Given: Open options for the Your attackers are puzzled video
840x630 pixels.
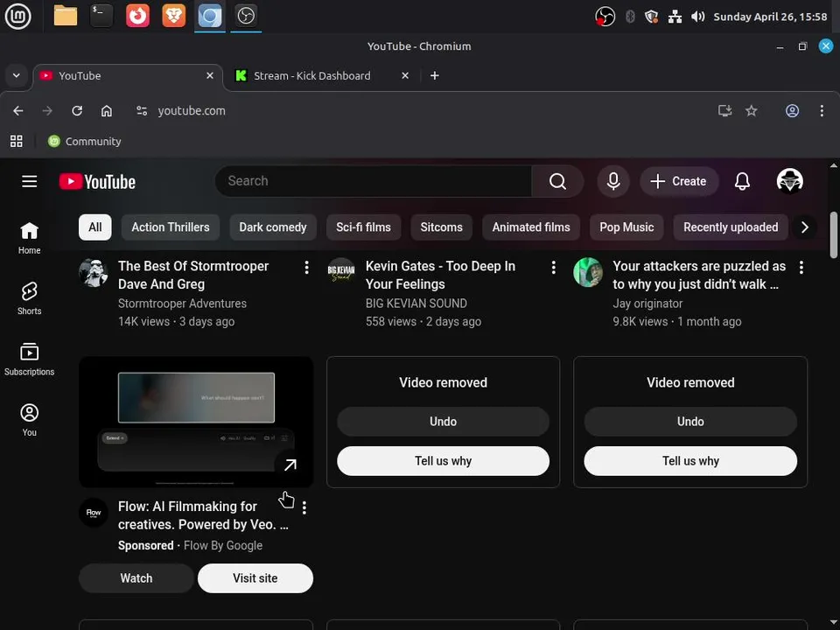Looking at the screenshot, I should [801, 268].
